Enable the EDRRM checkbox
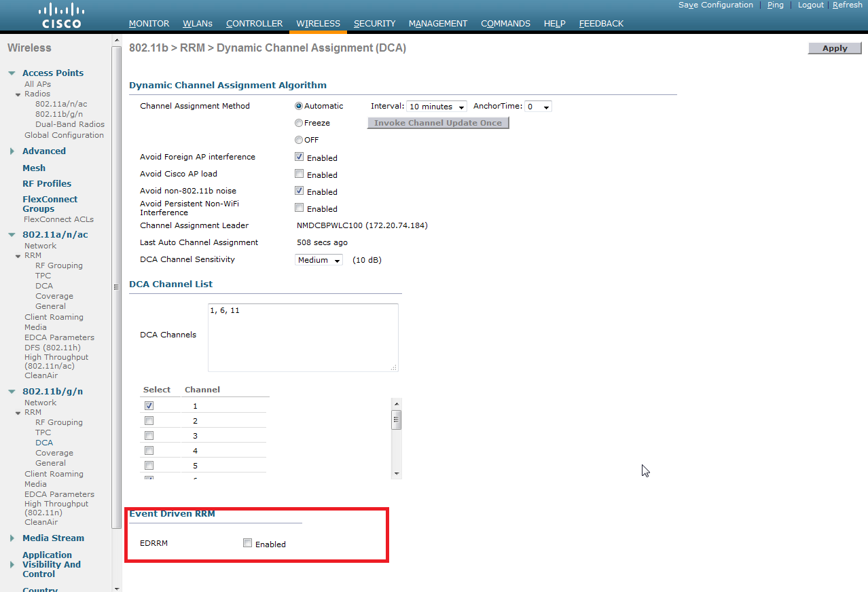This screenshot has height=592, width=868. click(x=248, y=543)
